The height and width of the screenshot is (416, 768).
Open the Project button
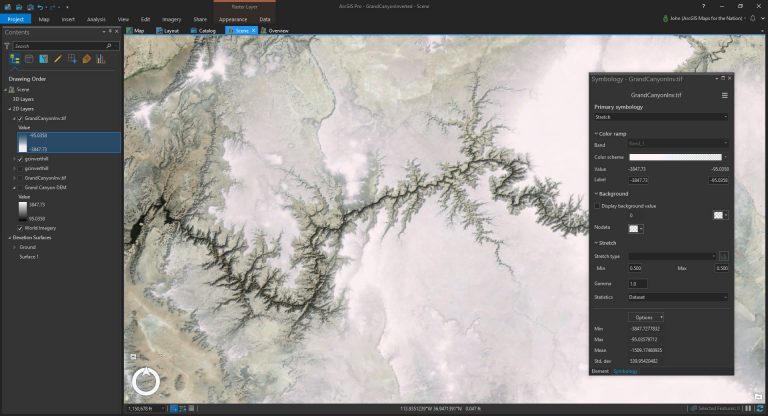pyautogui.click(x=16, y=19)
